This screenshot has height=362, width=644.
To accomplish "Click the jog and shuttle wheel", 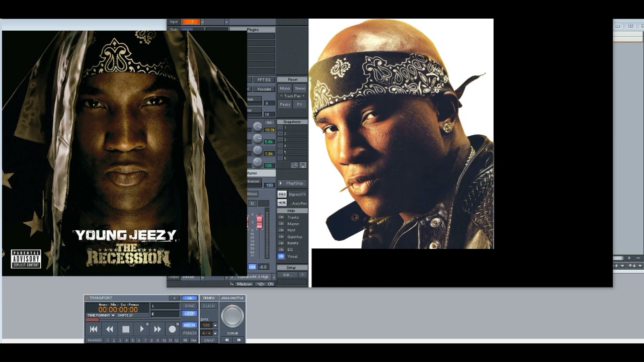I will (232, 316).
